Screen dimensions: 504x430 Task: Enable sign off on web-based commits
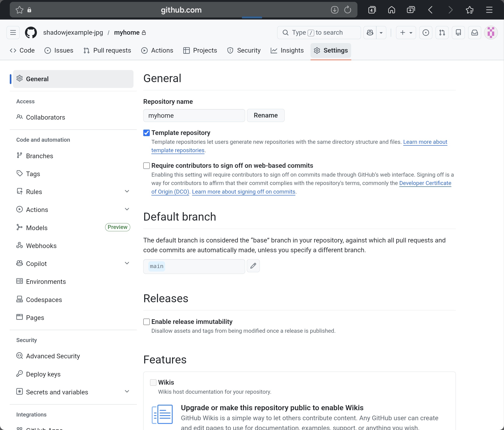[147, 166]
